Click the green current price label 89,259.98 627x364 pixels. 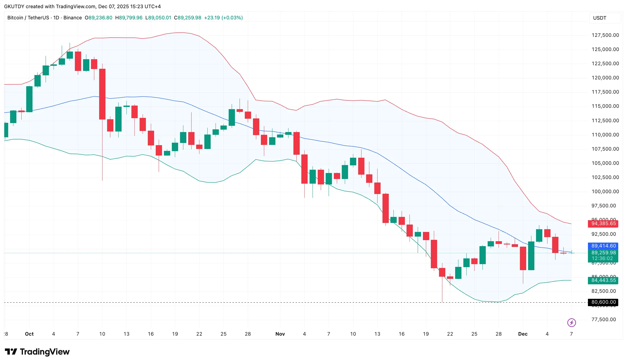(603, 253)
